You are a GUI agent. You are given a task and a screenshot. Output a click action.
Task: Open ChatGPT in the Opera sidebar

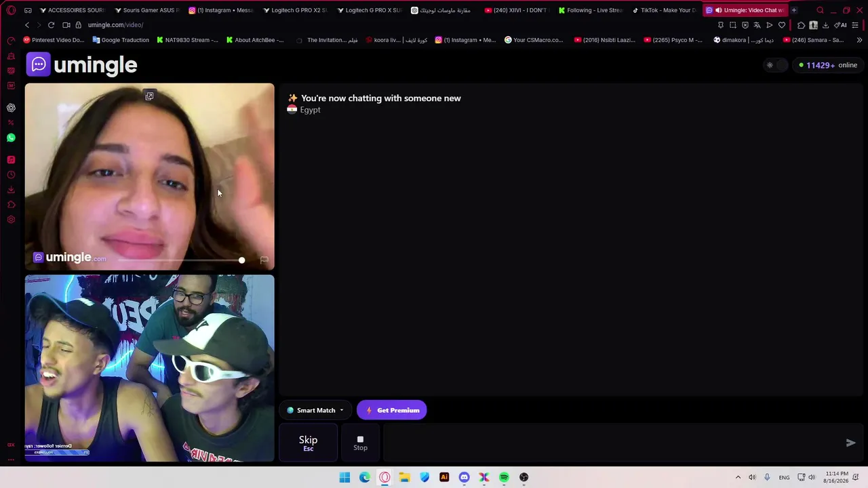click(x=11, y=108)
